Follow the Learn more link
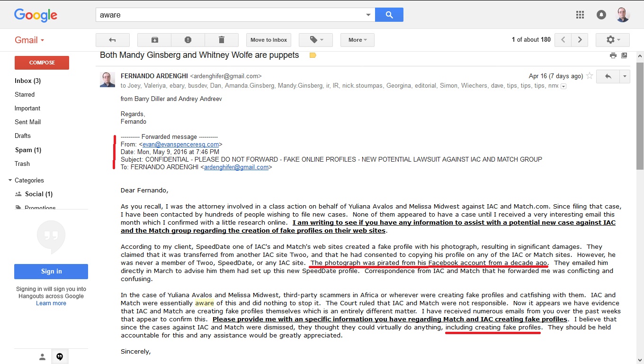 coord(51,303)
